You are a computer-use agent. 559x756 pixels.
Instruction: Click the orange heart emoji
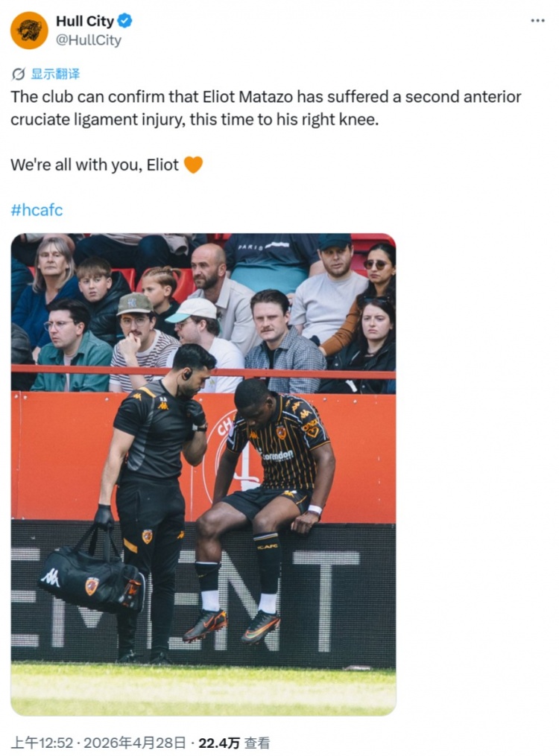point(193,165)
